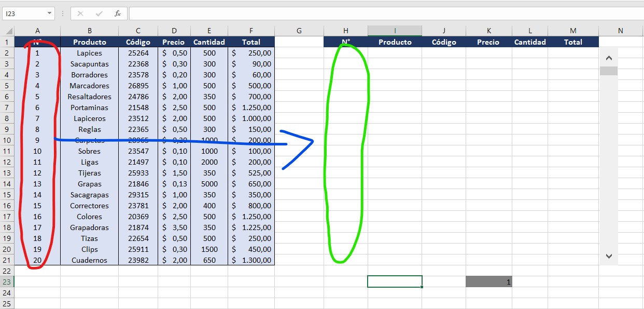Image resolution: width=644 pixels, height=309 pixels.
Task: Expand the Name Box dropdown arrow
Action: [x=49, y=14]
